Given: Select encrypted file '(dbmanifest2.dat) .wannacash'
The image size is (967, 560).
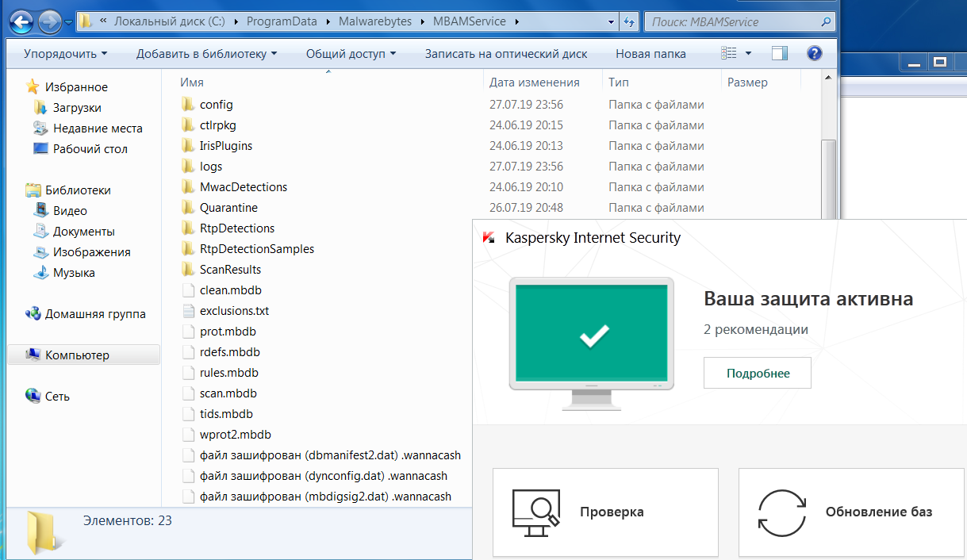Looking at the screenshot, I should pos(330,455).
